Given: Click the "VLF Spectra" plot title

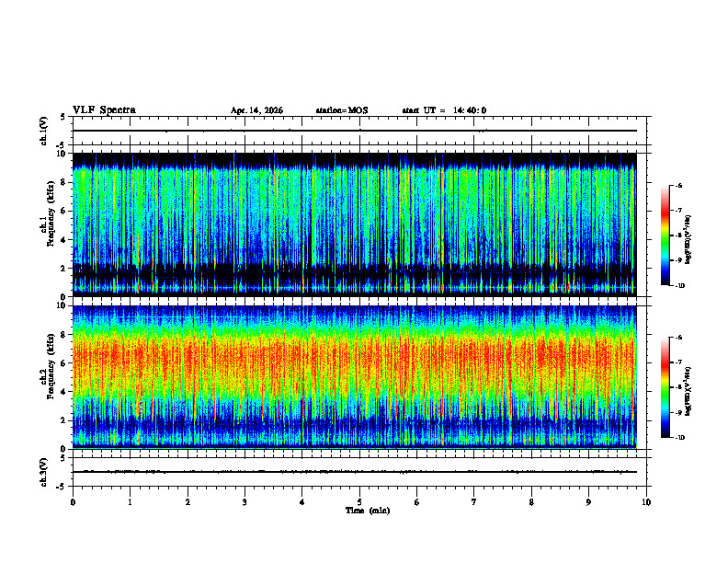Looking at the screenshot, I should pyautogui.click(x=104, y=110).
